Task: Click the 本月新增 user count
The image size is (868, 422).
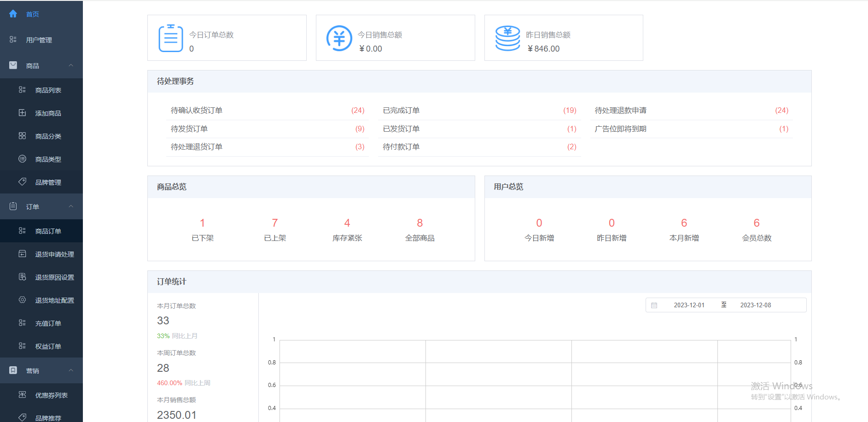Action: tap(684, 223)
